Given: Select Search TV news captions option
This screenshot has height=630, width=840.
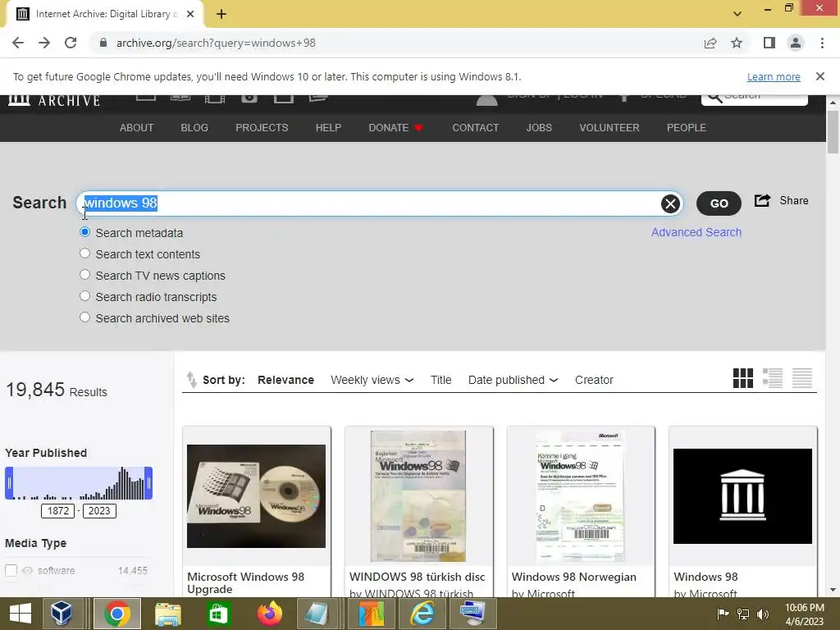Looking at the screenshot, I should pyautogui.click(x=84, y=275).
